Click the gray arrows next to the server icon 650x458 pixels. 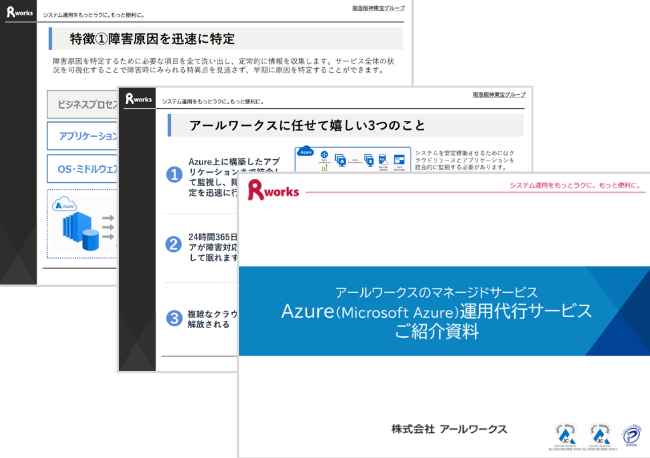[x=108, y=227]
